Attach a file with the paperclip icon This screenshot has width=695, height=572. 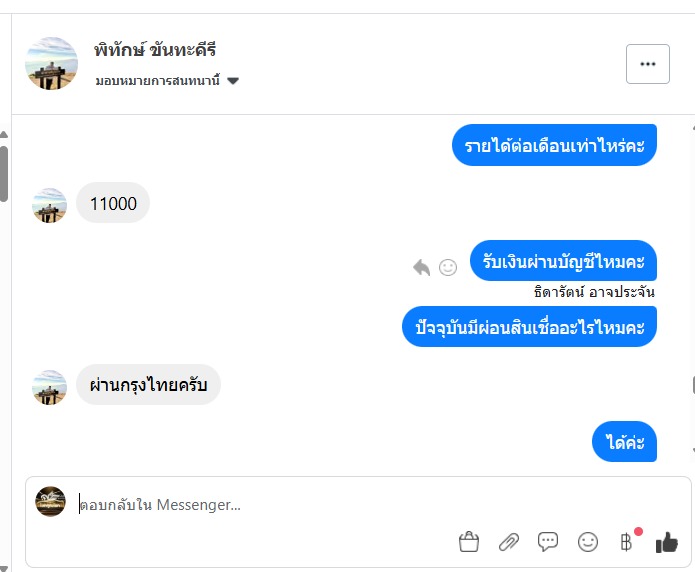[509, 542]
